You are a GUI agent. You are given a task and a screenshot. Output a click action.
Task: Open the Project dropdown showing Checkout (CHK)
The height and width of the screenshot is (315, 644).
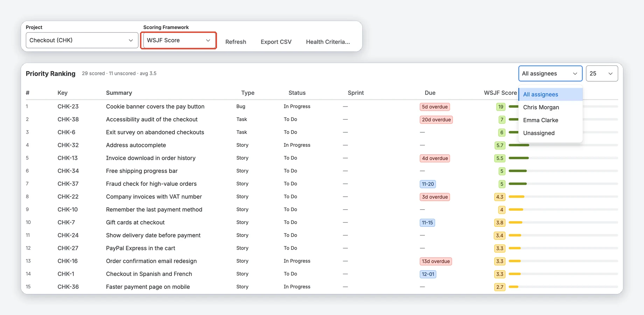tap(82, 40)
